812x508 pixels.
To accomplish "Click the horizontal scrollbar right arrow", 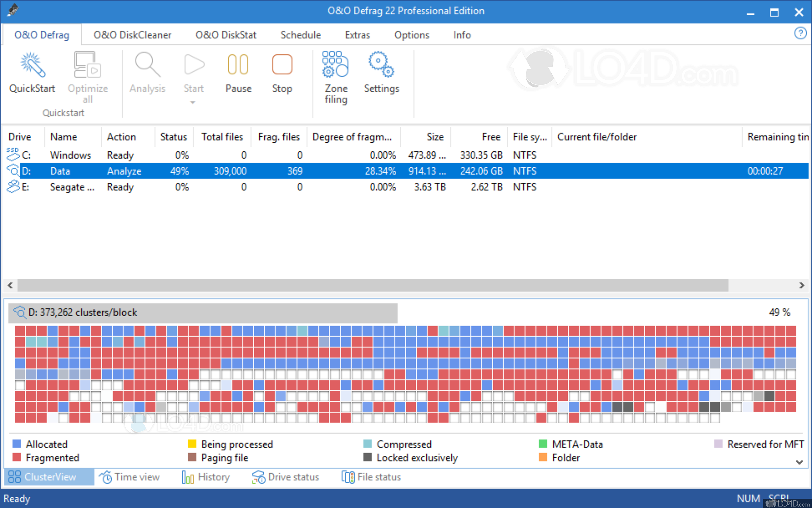I will (x=802, y=285).
